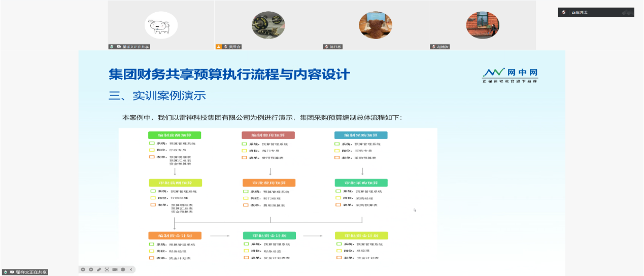Click the first round button in bottom slide toolbar
Screen dimensions: 644x276
pos(83,269)
